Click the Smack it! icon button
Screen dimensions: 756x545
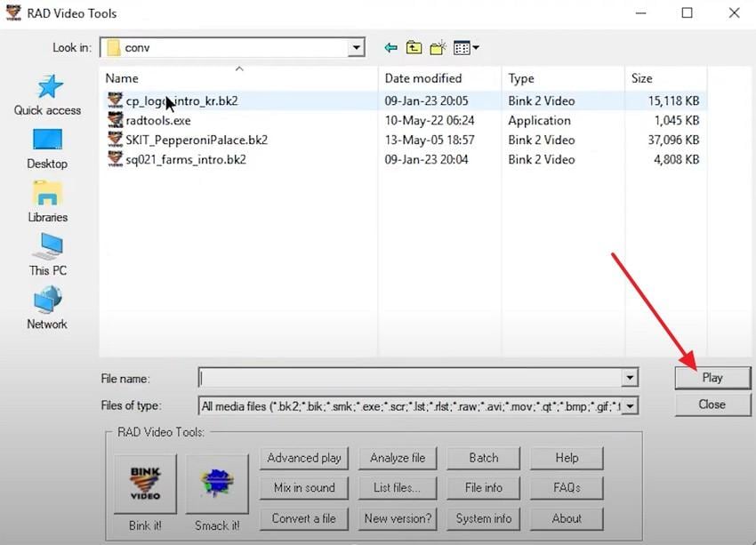click(217, 484)
